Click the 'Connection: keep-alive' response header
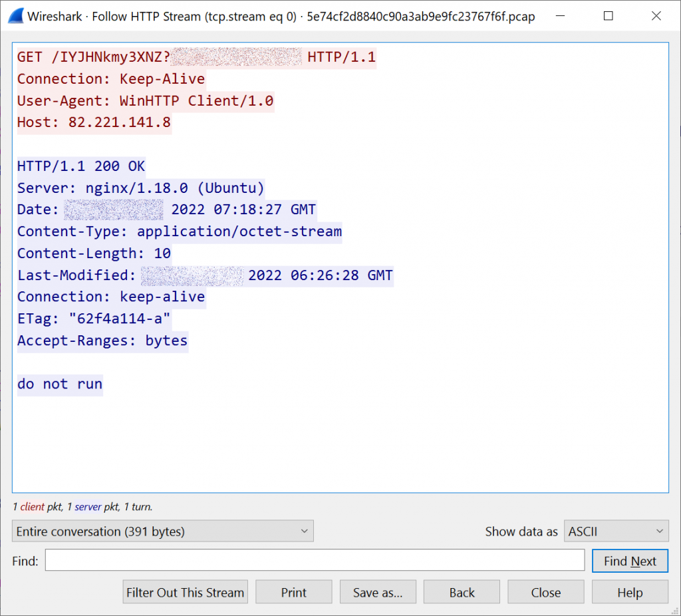681x616 pixels. (x=111, y=297)
